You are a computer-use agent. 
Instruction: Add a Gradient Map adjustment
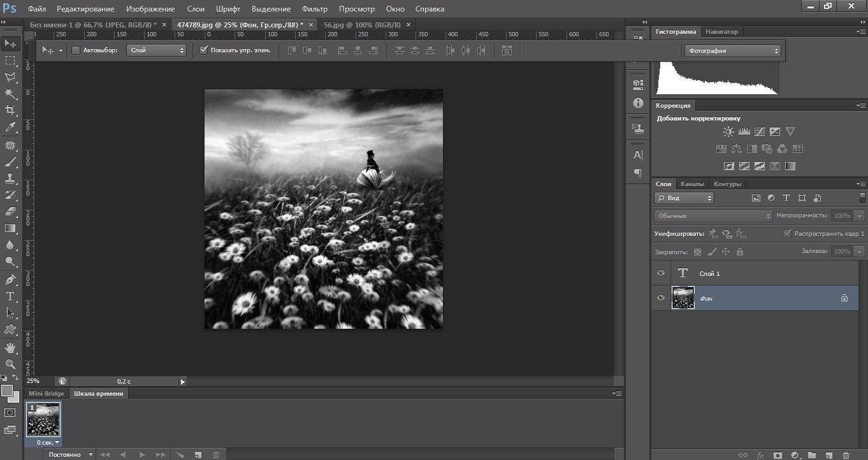[x=790, y=166]
